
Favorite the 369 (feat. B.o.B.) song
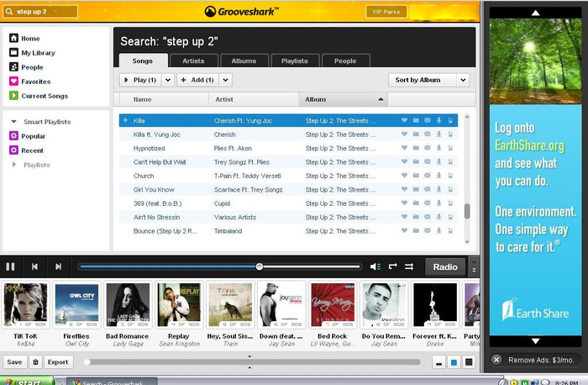point(404,203)
